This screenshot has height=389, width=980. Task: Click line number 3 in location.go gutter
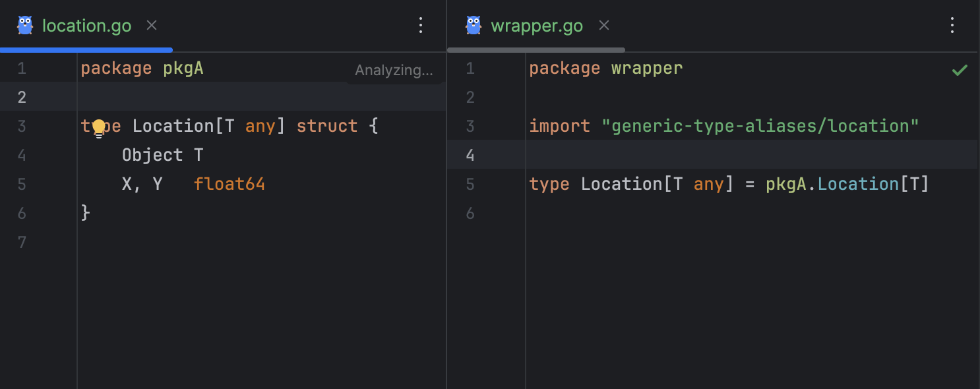pyautogui.click(x=22, y=126)
